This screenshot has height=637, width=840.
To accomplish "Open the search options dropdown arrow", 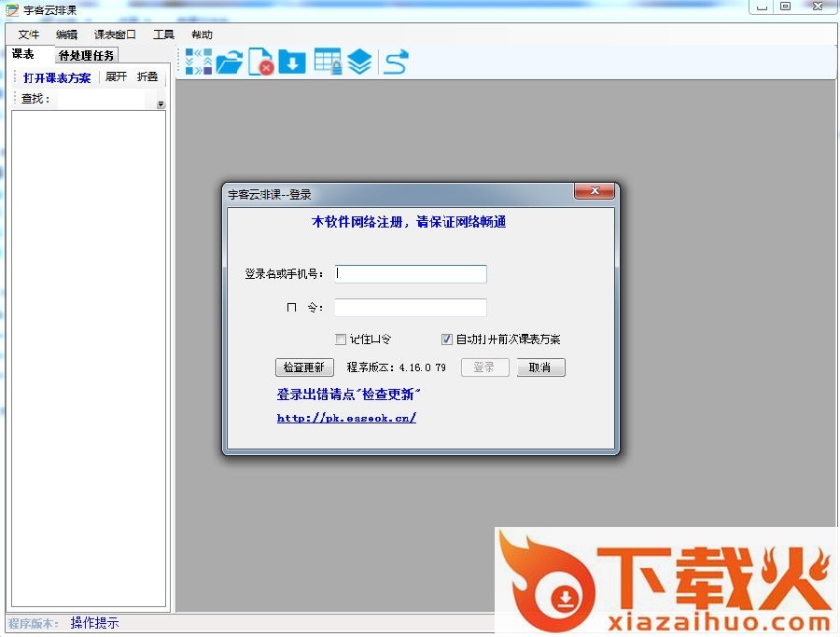I will pos(161,104).
